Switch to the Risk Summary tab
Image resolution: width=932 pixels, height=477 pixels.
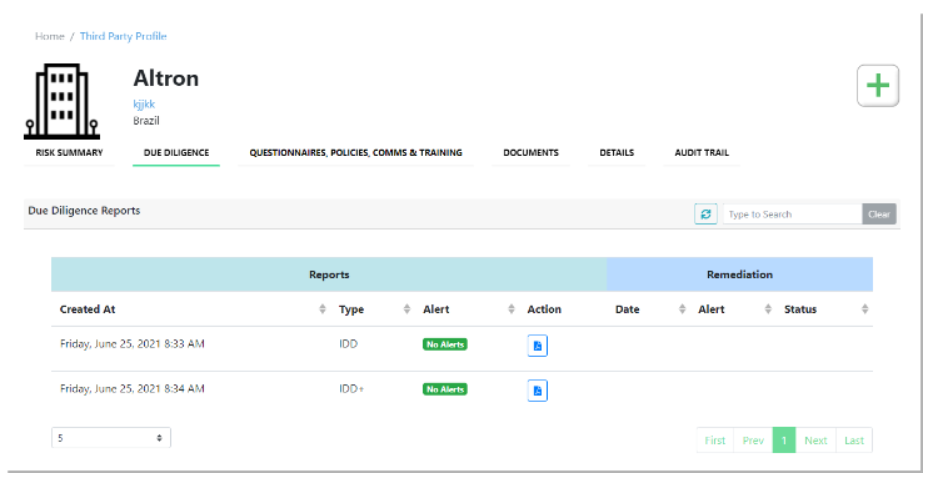[x=69, y=153]
